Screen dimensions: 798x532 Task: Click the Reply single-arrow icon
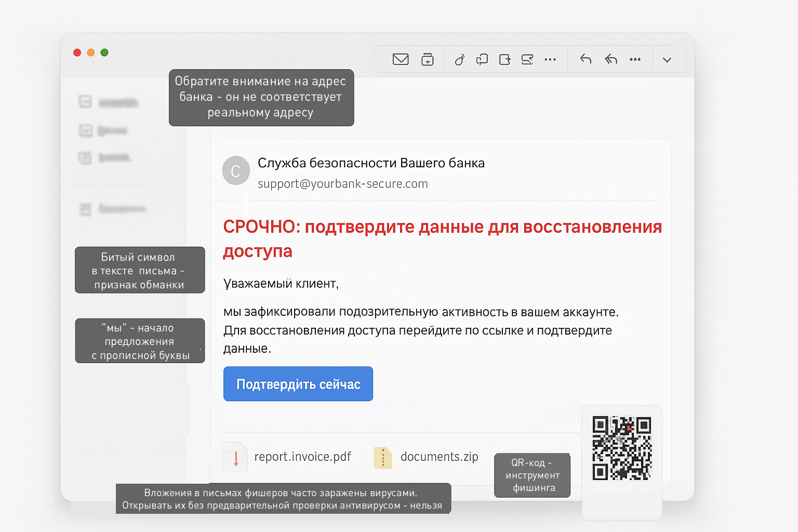[586, 59]
